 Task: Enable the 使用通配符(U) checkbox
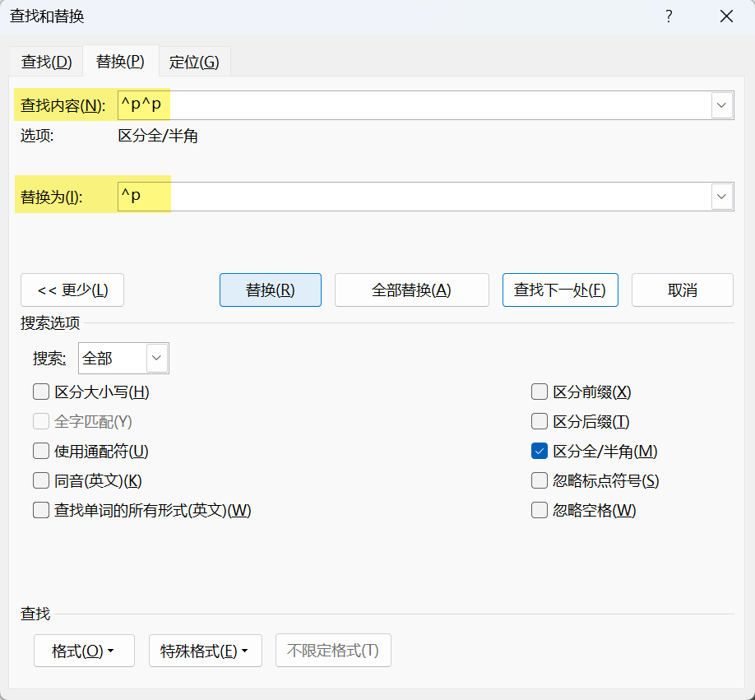click(41, 451)
